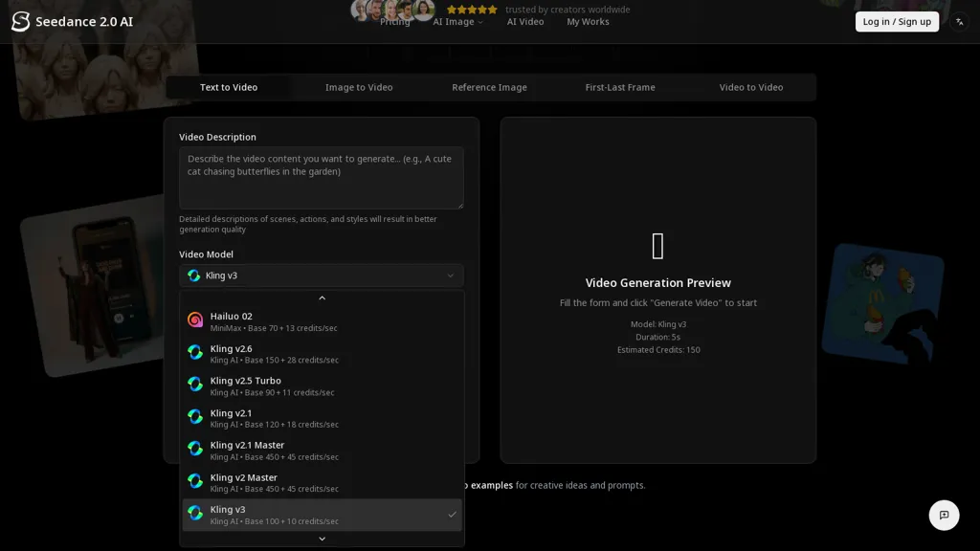Open the Video Model dropdown showing Kling v3
980x551 pixels.
(x=322, y=275)
